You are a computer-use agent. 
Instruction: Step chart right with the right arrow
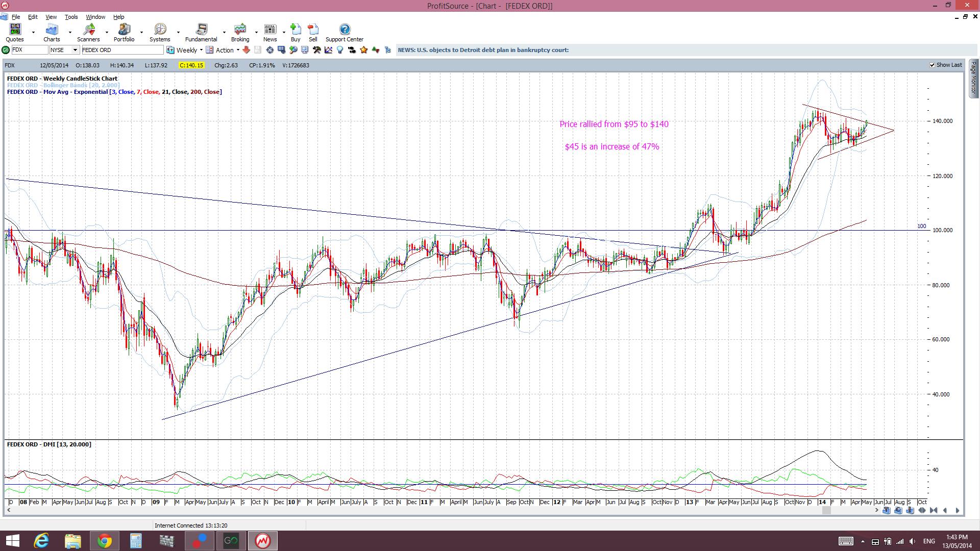point(958,510)
